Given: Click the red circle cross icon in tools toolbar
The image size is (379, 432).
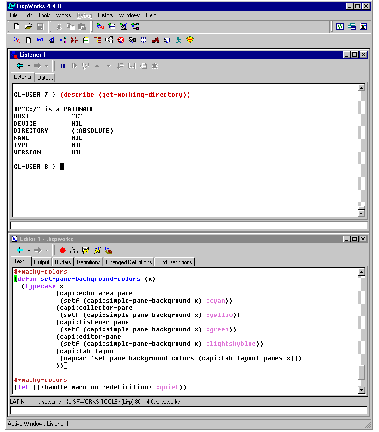Looking at the screenshot, I should [x=121, y=40].
